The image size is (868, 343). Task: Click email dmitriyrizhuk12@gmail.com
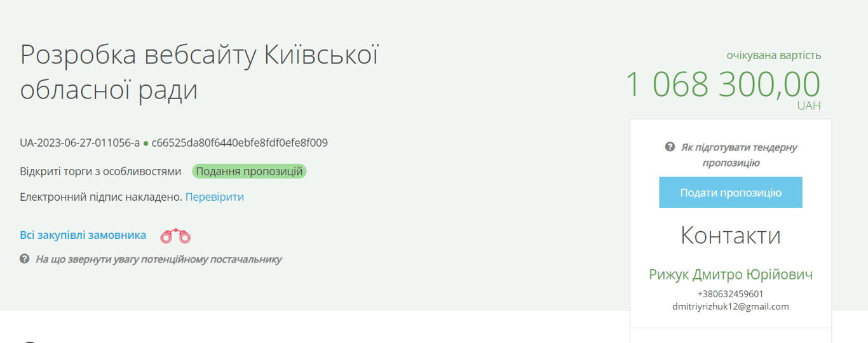pyautogui.click(x=730, y=306)
